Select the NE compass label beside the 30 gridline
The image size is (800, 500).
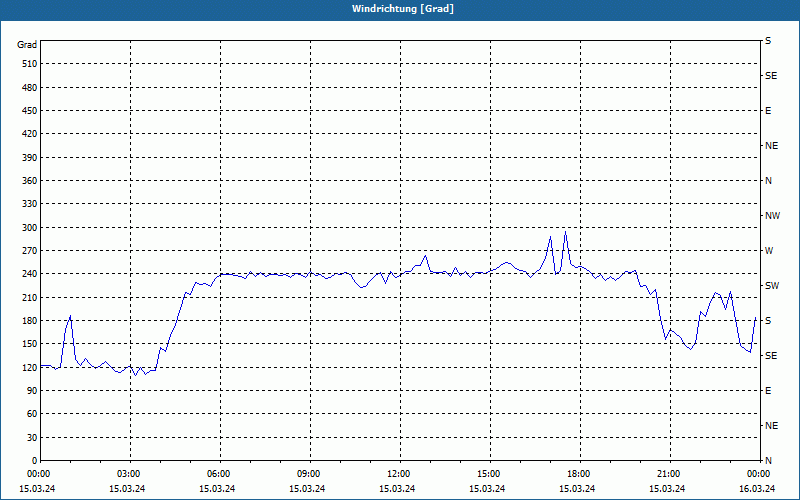coord(771,426)
